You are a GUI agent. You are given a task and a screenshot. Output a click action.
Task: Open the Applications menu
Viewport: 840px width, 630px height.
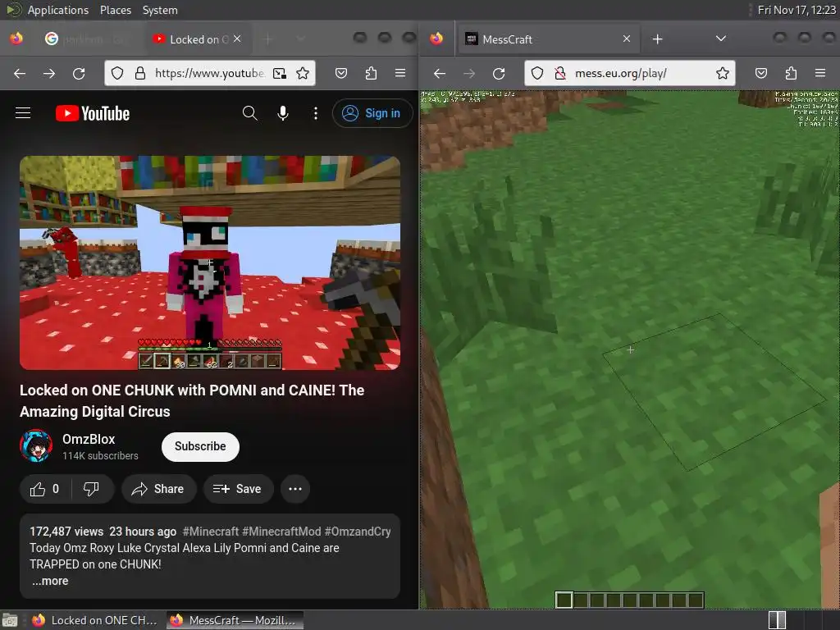click(x=58, y=10)
